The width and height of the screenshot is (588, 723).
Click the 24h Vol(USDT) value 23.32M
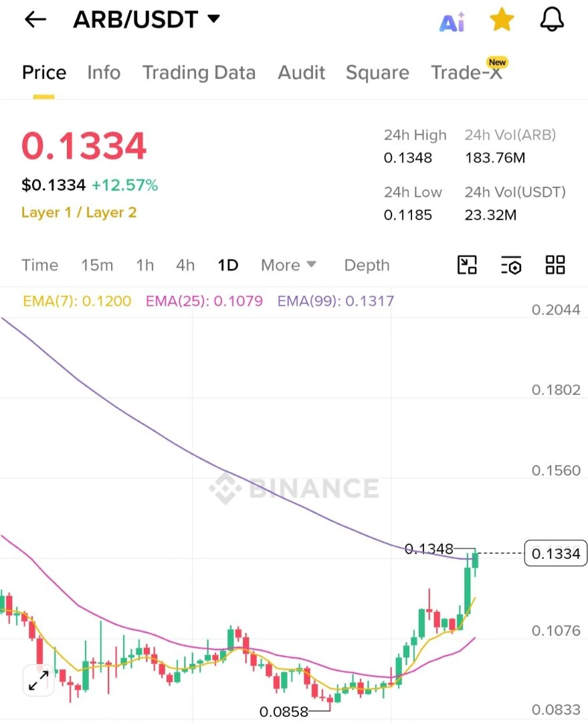coord(490,215)
